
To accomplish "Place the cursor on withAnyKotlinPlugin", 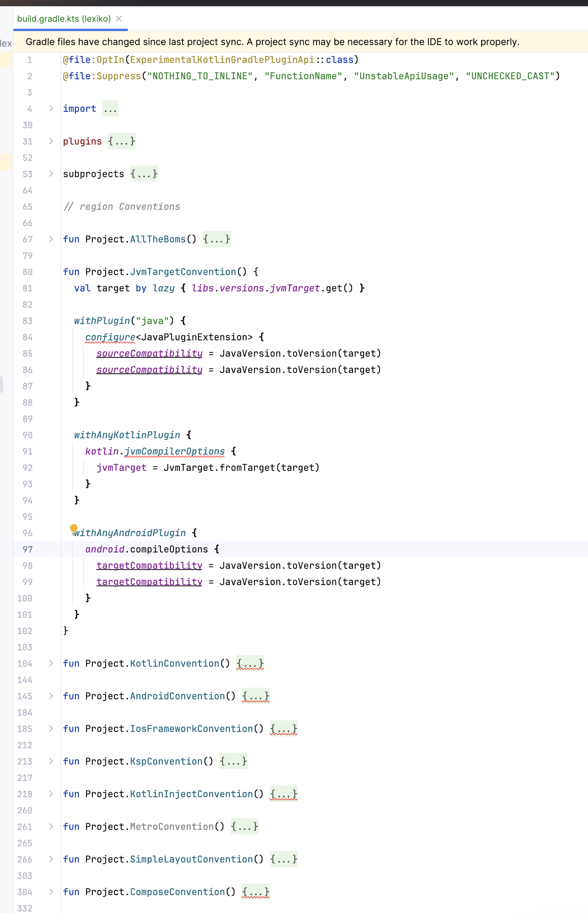I will [x=127, y=435].
